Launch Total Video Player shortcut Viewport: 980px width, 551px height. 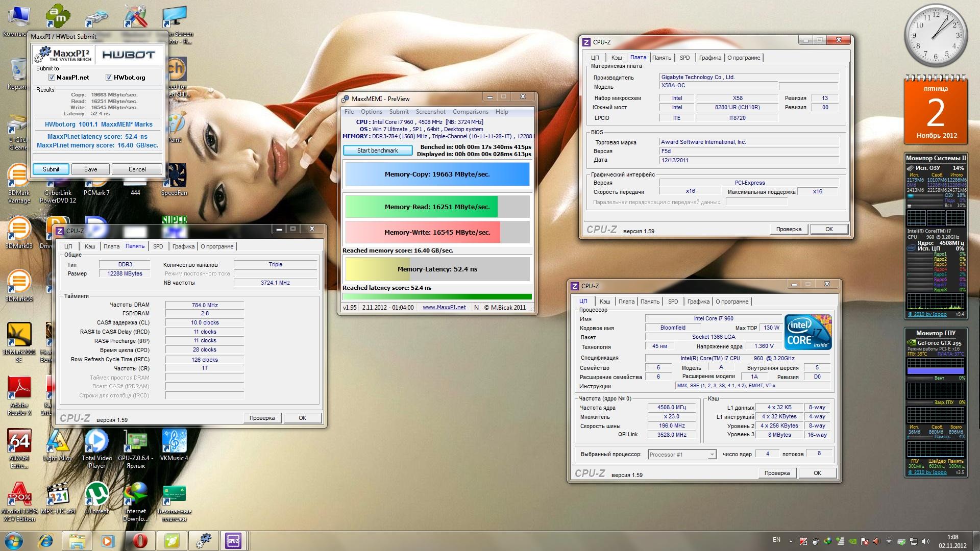coord(96,449)
